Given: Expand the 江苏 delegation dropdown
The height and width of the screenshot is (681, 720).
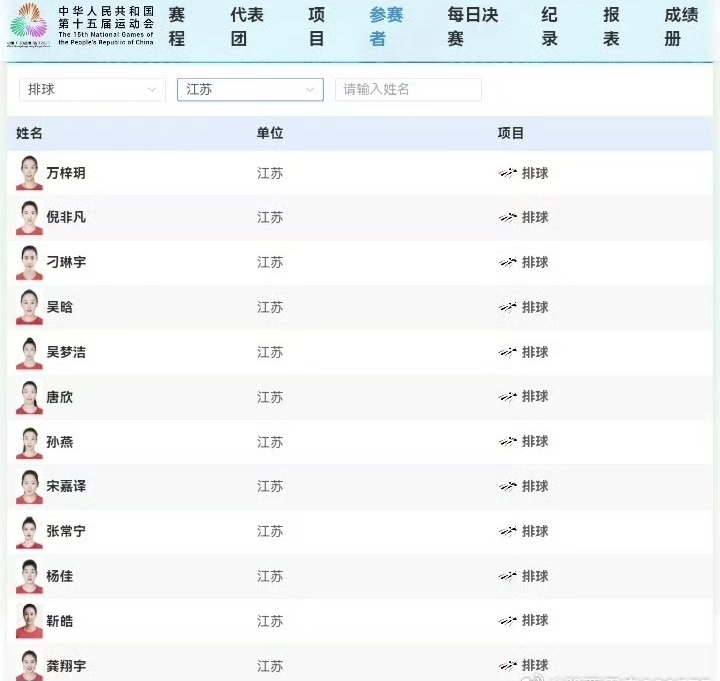Looking at the screenshot, I should (250, 90).
